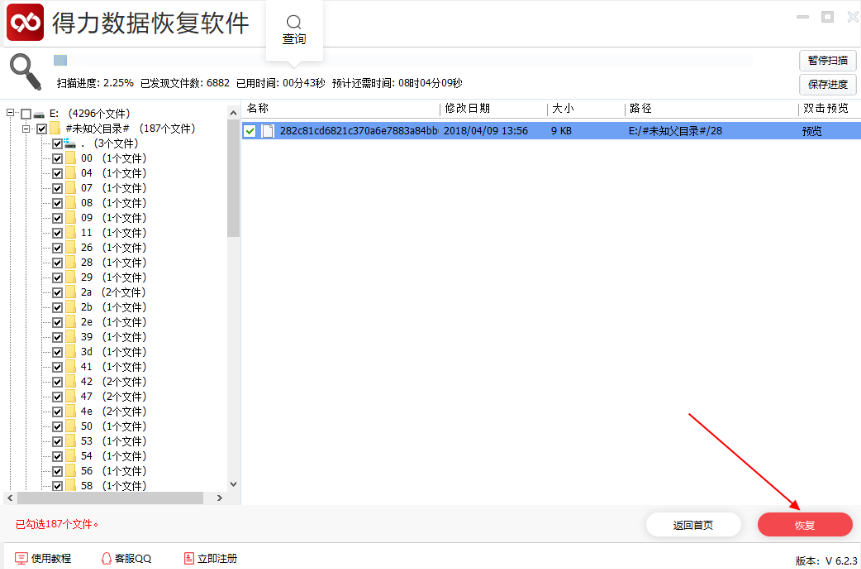This screenshot has width=861, height=569.
Task: Click 返回首页 button
Action: pyautogui.click(x=693, y=525)
